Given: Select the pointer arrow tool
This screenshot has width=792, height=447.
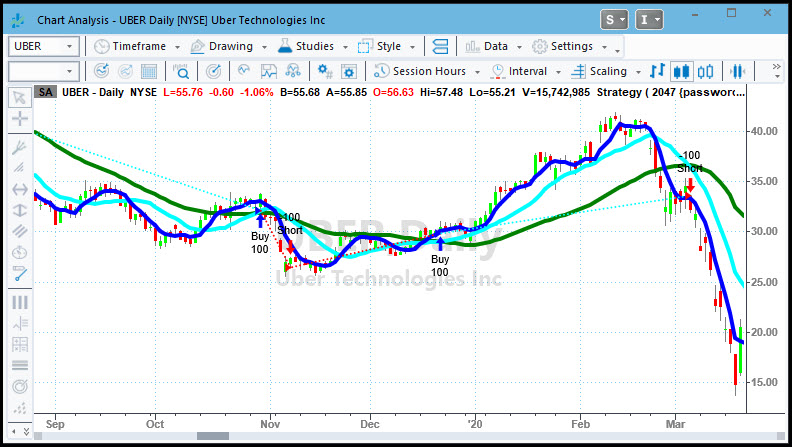Looking at the screenshot, I should (x=20, y=97).
